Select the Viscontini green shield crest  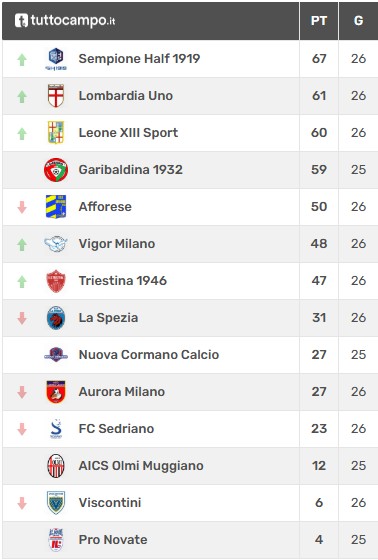point(56,502)
